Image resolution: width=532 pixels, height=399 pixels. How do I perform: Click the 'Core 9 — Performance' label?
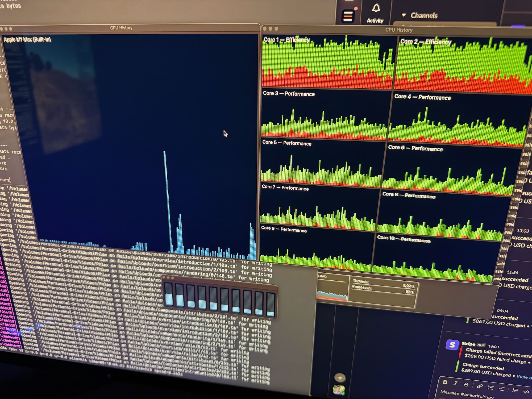pos(284,229)
